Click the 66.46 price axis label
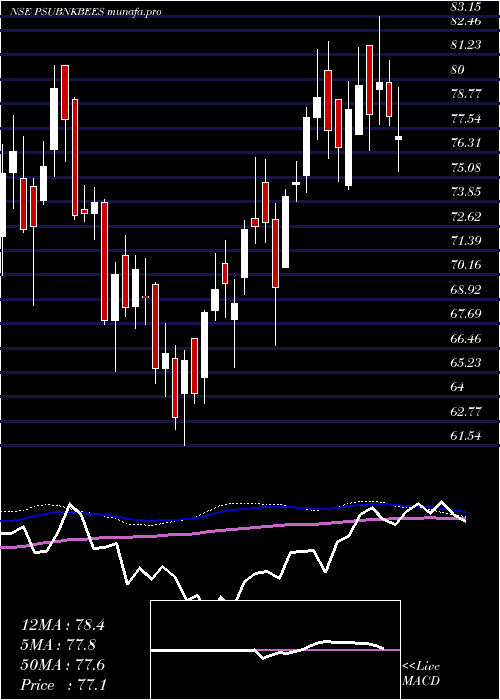 tap(467, 338)
